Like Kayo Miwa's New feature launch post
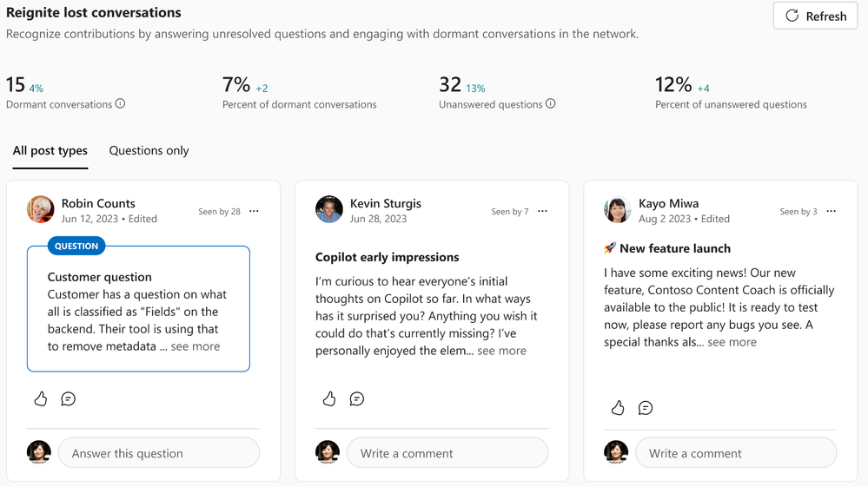The width and height of the screenshot is (868, 487). [618, 407]
